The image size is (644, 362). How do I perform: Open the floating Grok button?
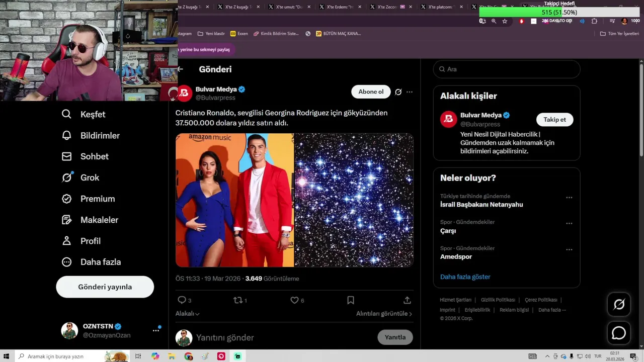click(619, 304)
